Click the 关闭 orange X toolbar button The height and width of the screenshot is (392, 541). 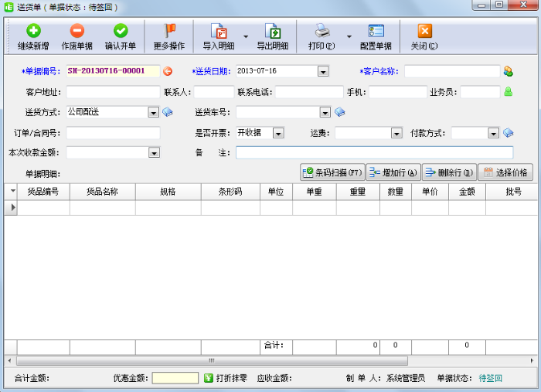pos(424,32)
